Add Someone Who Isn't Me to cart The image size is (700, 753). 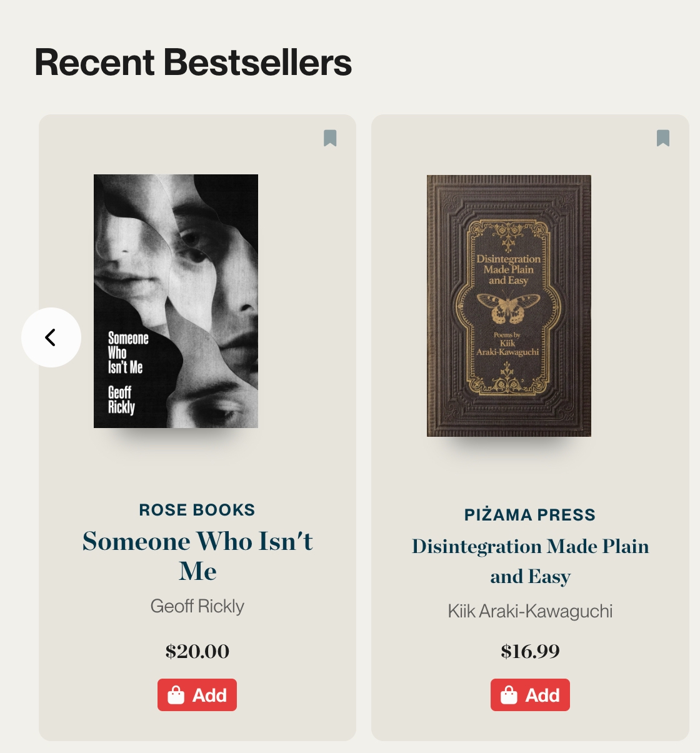tap(197, 695)
